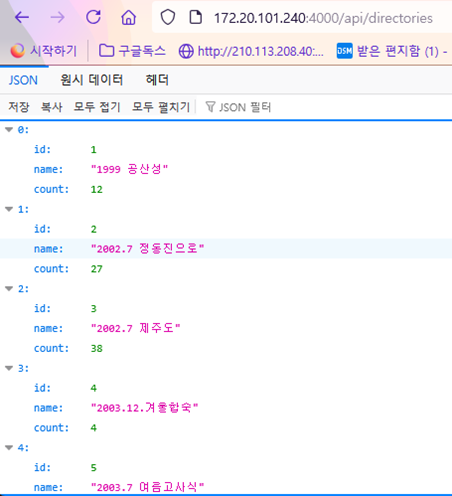Reload the page with the refresh icon
This screenshot has width=452, height=496.
(x=93, y=17)
